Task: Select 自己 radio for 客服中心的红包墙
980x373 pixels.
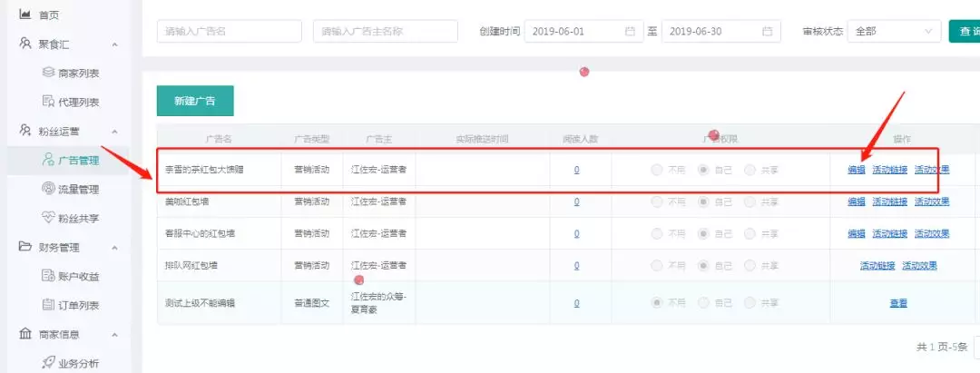Action: 703,233
